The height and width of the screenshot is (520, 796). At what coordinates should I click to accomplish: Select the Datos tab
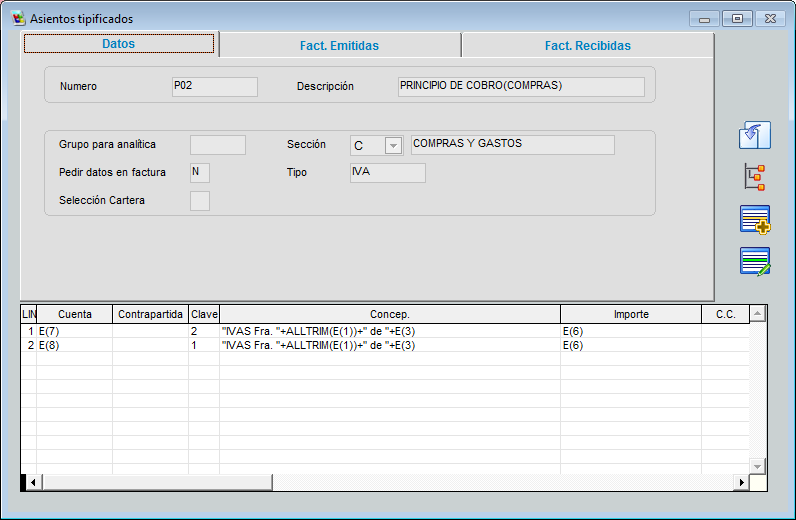(118, 44)
